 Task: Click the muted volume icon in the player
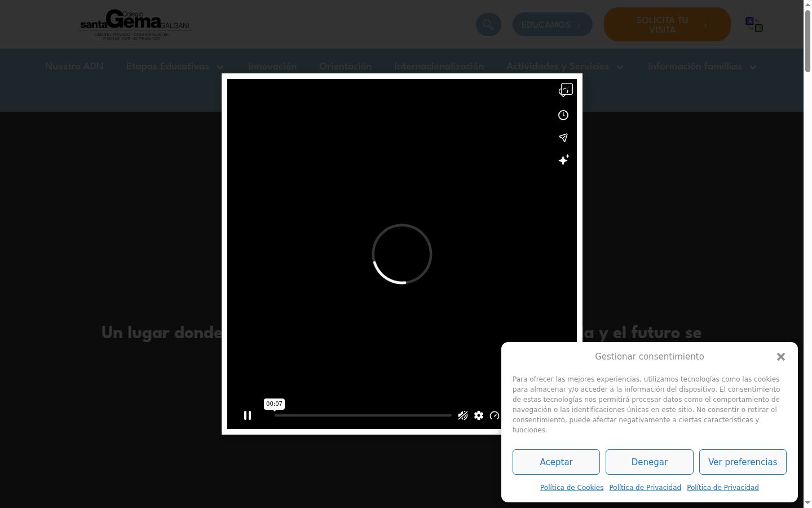click(x=463, y=415)
